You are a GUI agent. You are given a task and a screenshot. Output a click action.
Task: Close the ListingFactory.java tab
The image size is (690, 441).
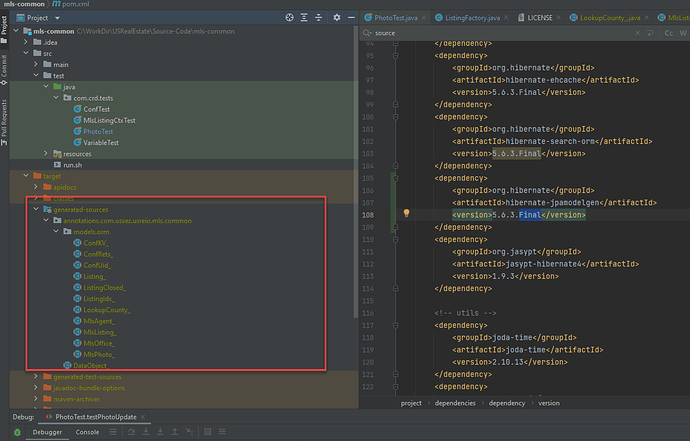pos(506,18)
